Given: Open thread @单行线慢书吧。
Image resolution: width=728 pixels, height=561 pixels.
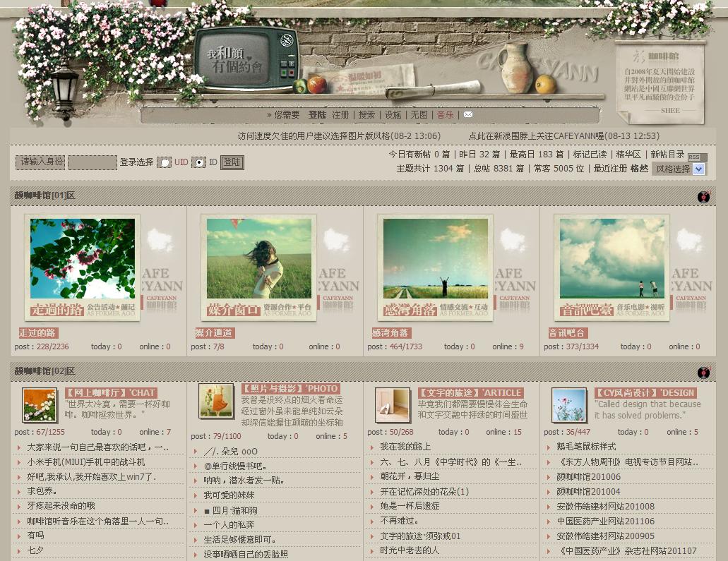Looking at the screenshot, I should [235, 466].
